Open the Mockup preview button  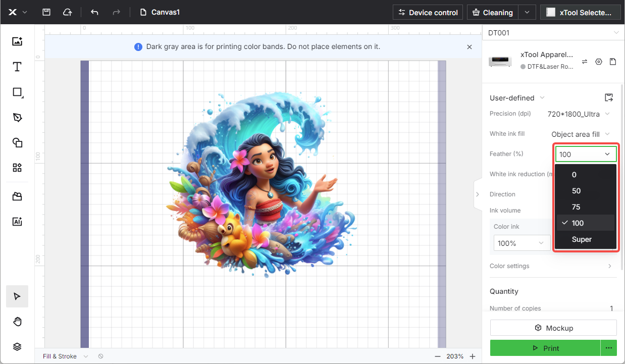[553, 328]
